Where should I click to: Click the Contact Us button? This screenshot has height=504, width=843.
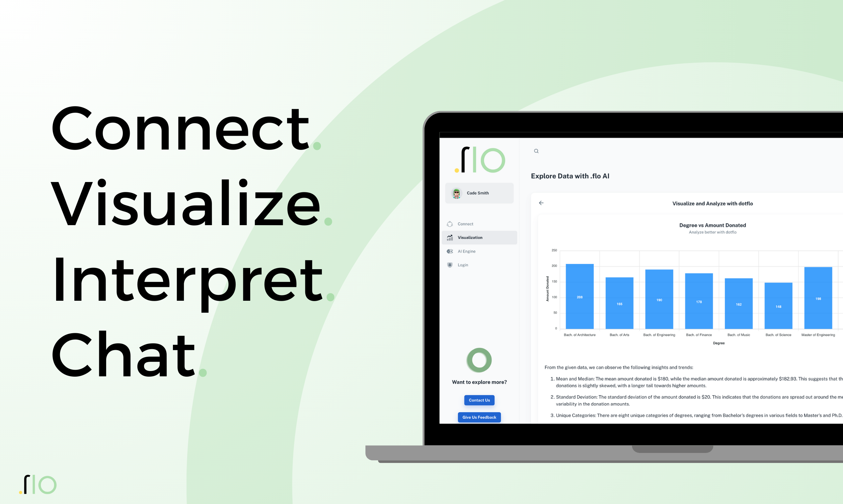point(479,400)
